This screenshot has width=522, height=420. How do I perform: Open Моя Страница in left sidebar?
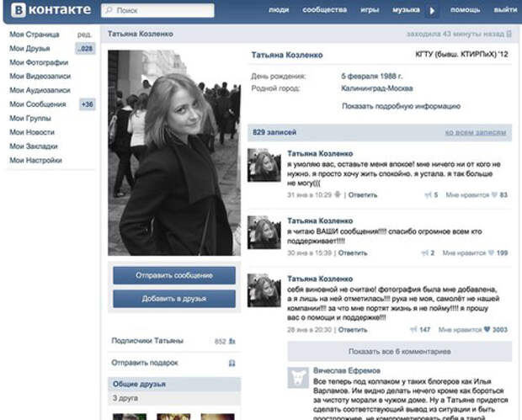(35, 35)
